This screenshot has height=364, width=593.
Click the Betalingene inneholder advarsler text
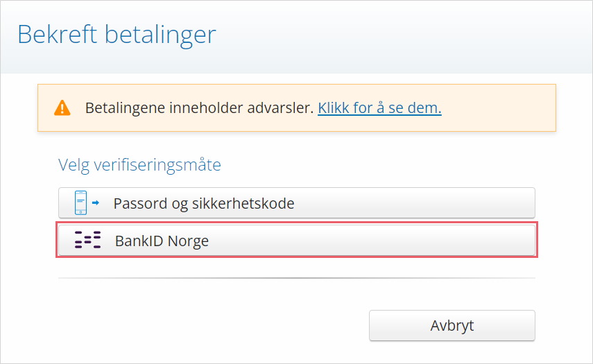[x=199, y=108]
